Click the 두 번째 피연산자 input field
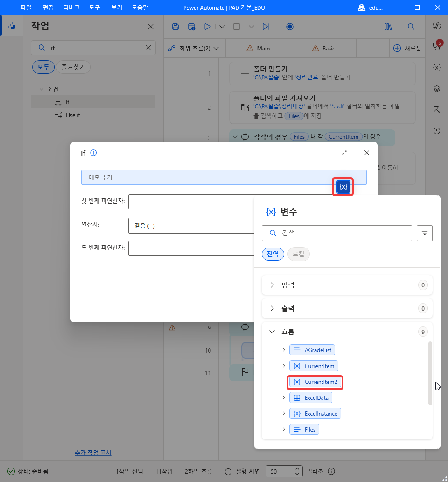The height and width of the screenshot is (482, 448). [x=191, y=248]
